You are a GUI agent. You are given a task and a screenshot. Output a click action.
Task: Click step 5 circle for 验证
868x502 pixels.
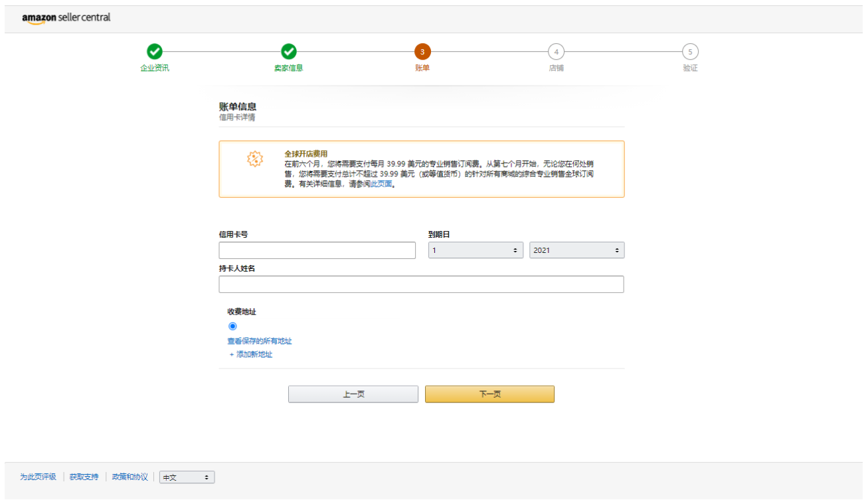click(x=690, y=51)
